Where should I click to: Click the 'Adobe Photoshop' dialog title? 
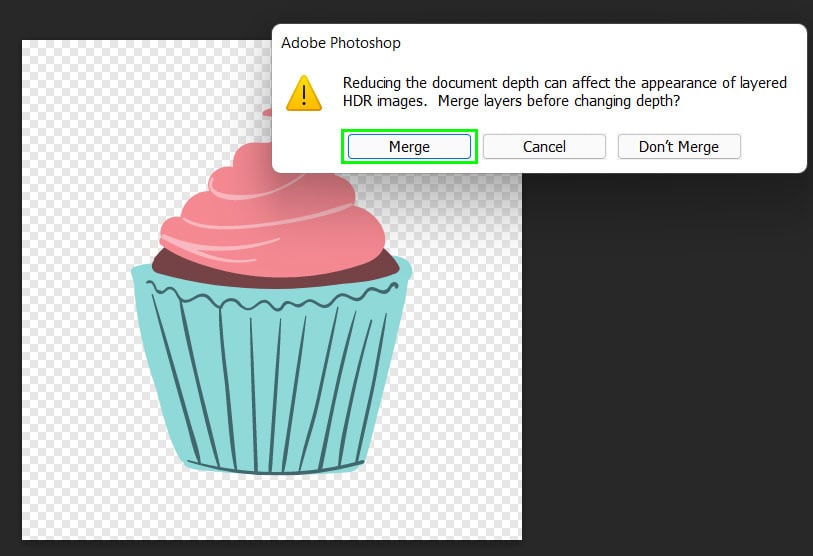pos(341,43)
